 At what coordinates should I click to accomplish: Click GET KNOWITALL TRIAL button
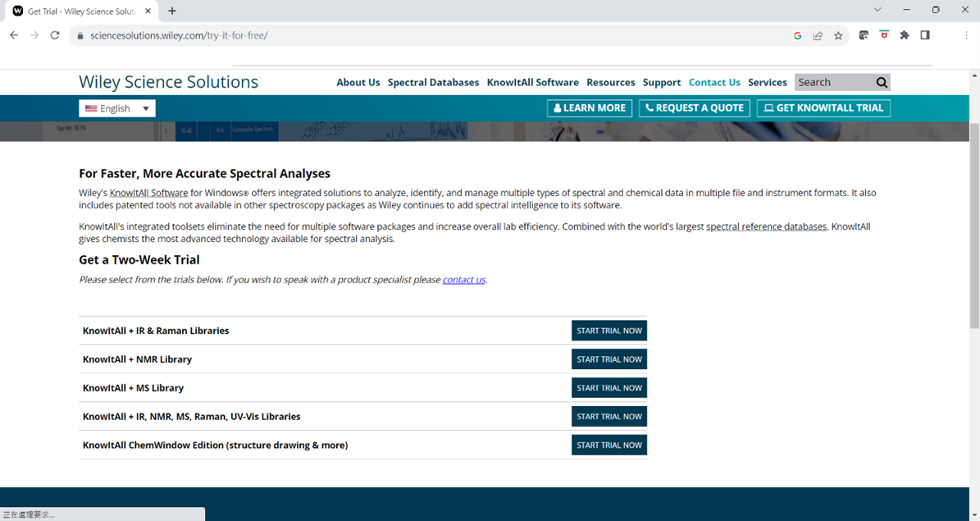click(823, 108)
